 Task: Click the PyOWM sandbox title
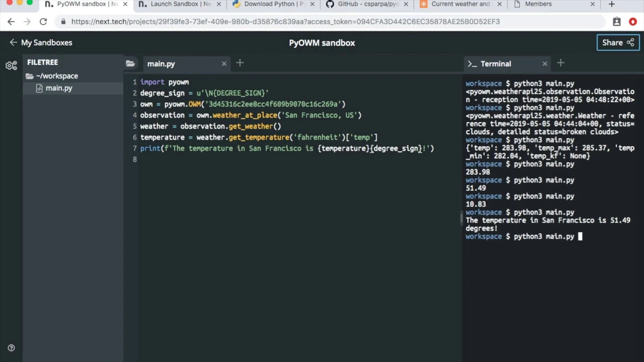(x=322, y=43)
